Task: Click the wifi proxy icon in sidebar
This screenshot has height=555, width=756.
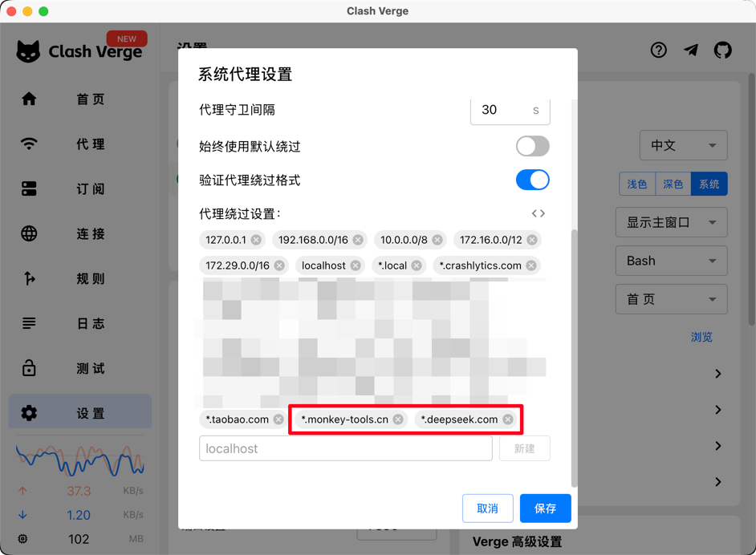Action: click(29, 144)
